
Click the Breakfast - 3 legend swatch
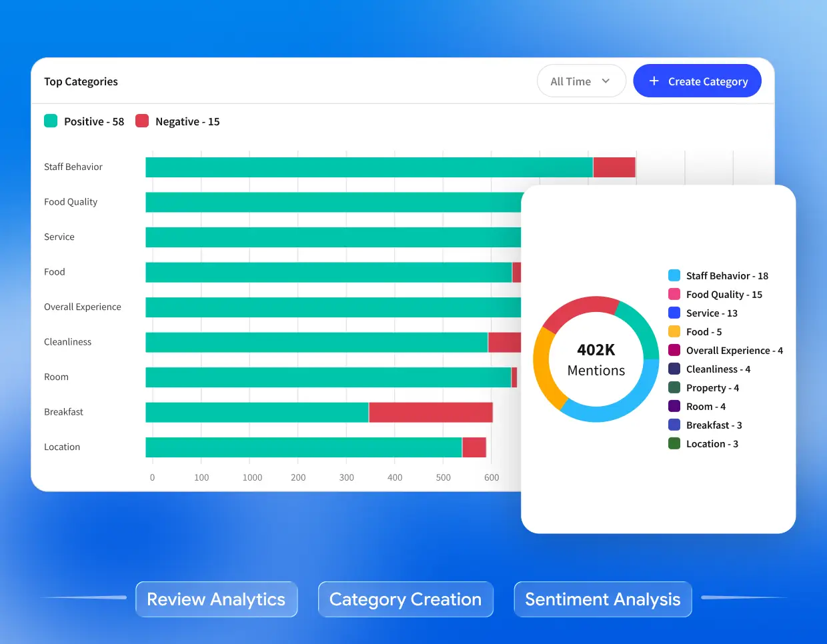click(674, 425)
